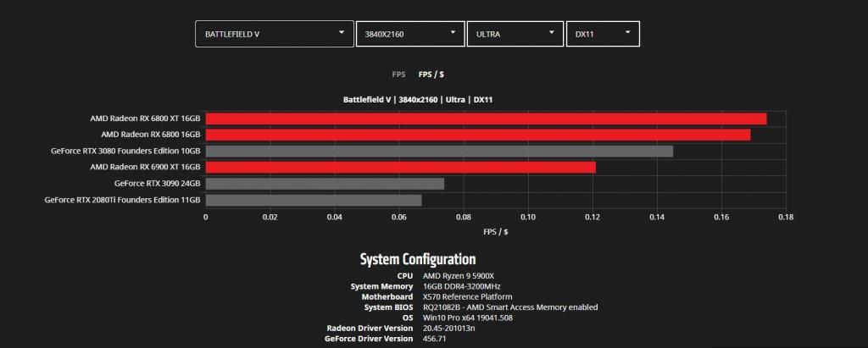The image size is (868, 348).
Task: Open the Ultra quality preset dropdown
Action: [515, 34]
